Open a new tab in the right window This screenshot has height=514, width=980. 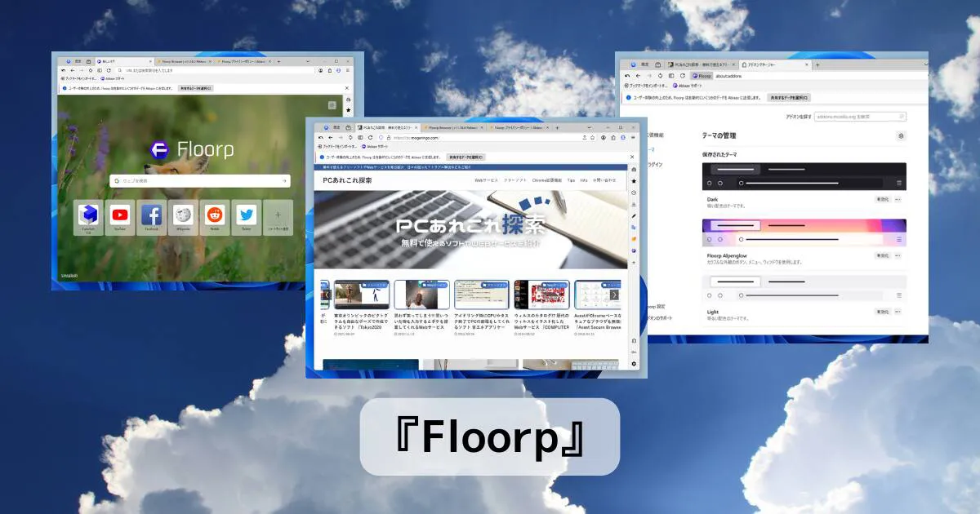817,64
